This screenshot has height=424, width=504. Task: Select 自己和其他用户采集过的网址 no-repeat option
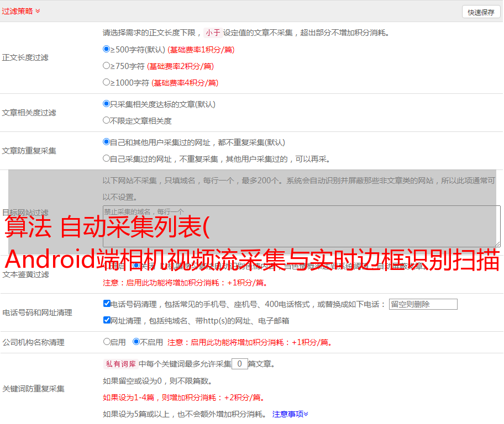[106, 142]
